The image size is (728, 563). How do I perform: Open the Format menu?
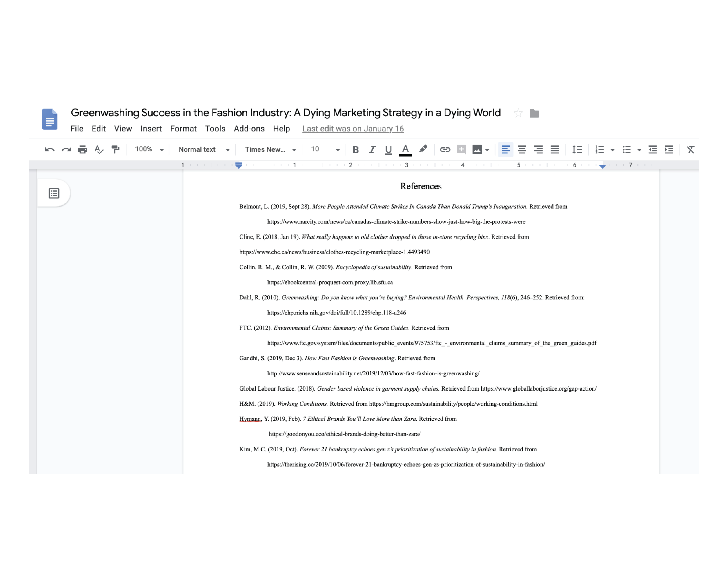point(183,129)
